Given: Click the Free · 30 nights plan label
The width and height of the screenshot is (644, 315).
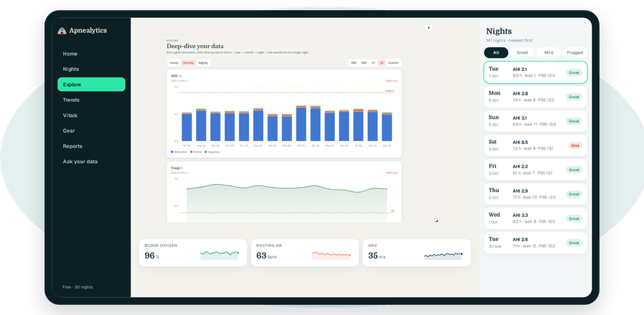Looking at the screenshot, I should tap(77, 287).
